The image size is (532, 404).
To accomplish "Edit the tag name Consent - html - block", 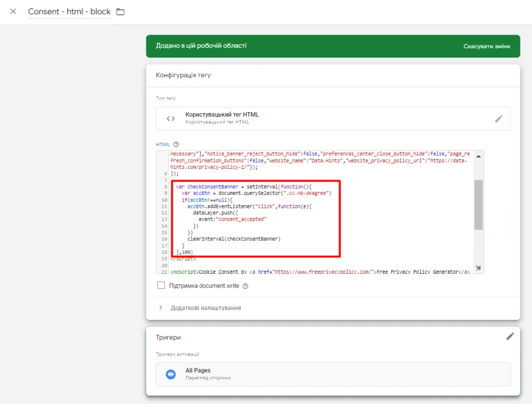I will (69, 11).
